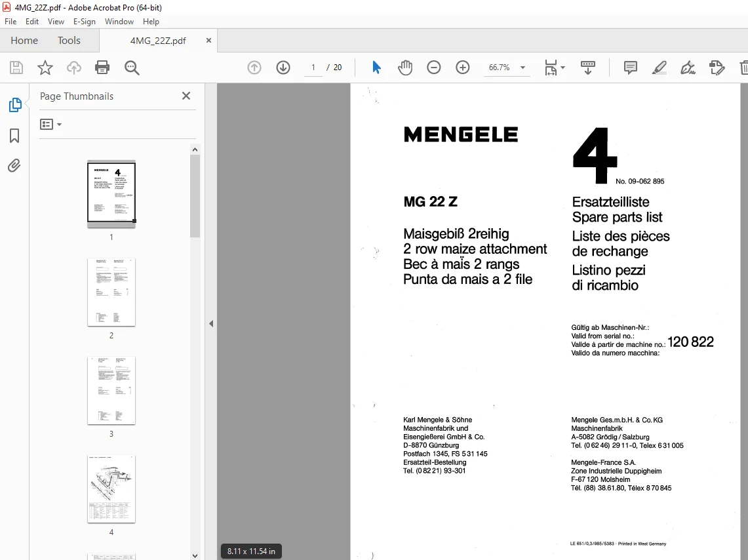This screenshot has width=748, height=560.
Task: Add a sticky note comment
Action: tap(631, 68)
